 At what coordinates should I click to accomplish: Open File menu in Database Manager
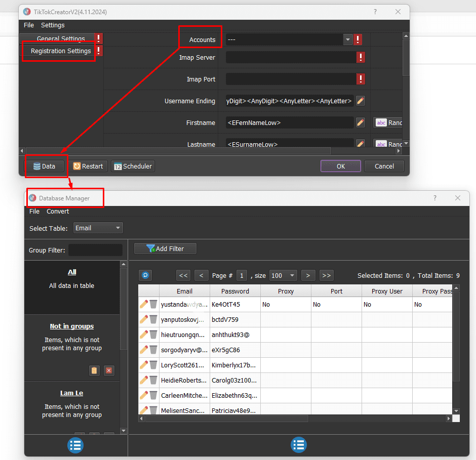(34, 212)
